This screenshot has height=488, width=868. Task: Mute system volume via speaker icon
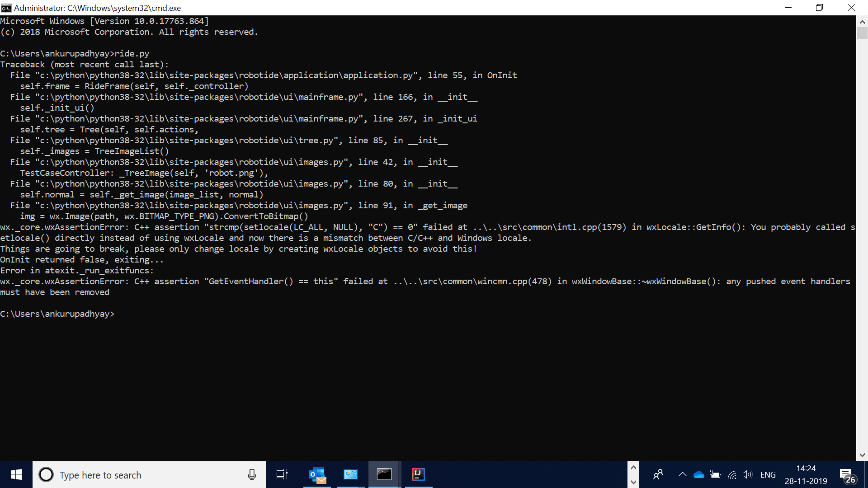point(747,474)
